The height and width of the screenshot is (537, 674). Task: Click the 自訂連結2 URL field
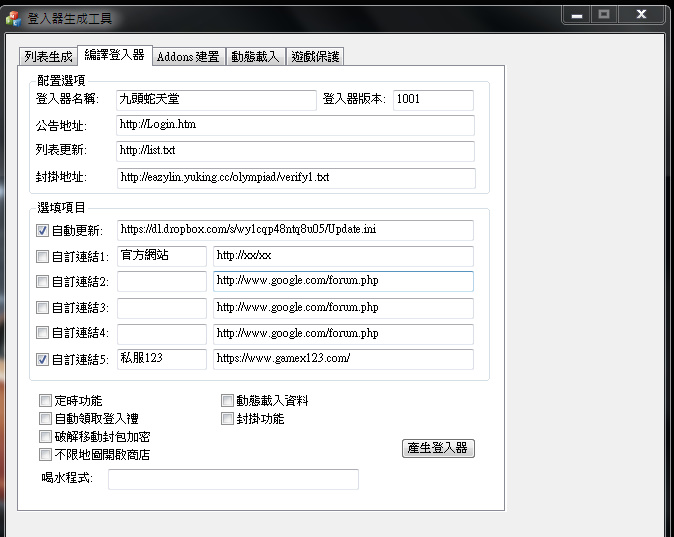(x=343, y=281)
